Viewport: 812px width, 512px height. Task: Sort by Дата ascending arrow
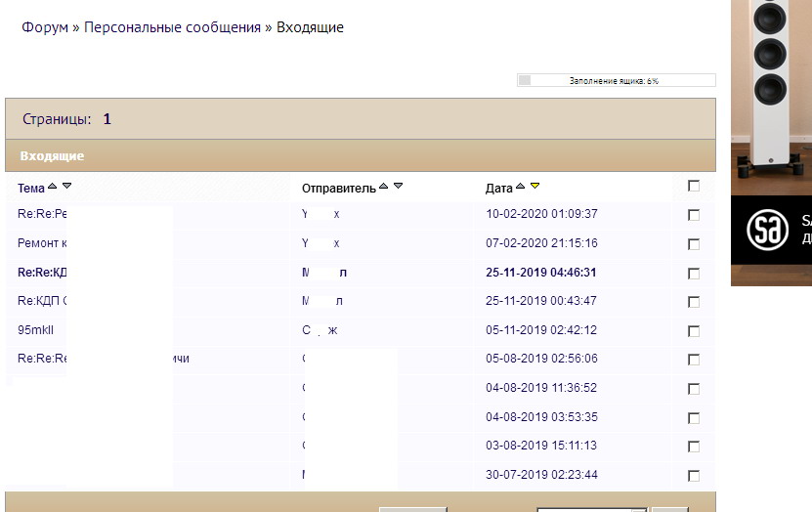pos(521,186)
